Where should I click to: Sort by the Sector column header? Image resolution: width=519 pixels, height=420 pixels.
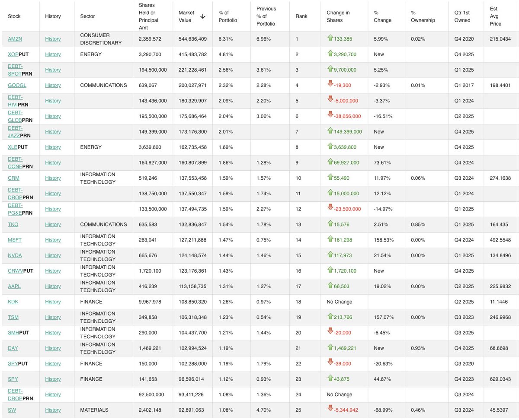coord(88,16)
